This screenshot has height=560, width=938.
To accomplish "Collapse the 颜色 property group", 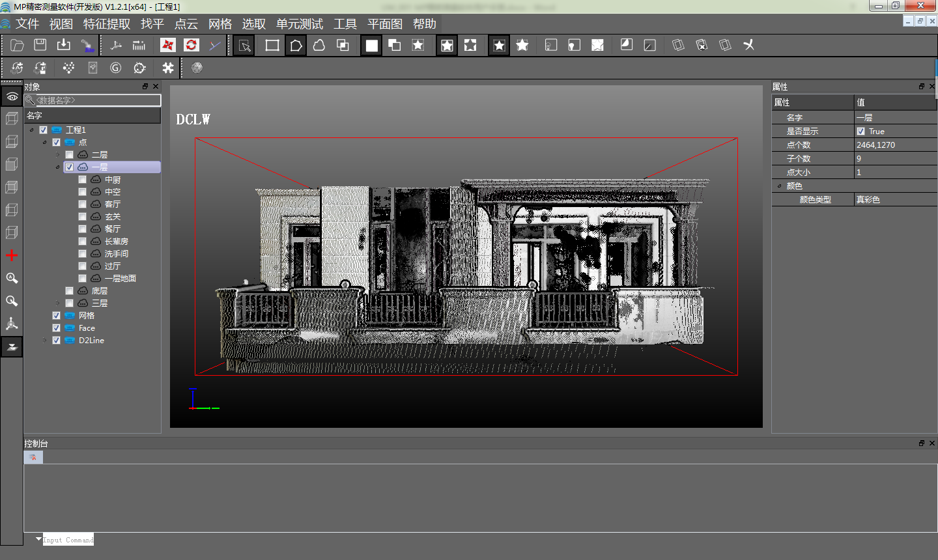I will click(779, 186).
